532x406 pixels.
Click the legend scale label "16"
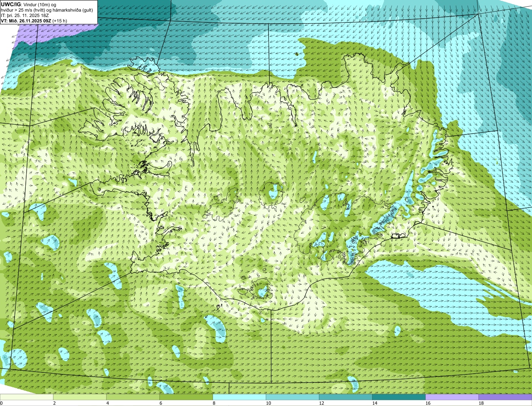[428, 403]
